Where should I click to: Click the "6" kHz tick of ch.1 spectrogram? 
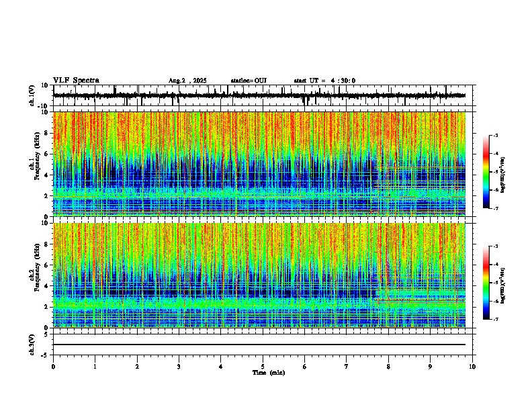coord(46,154)
